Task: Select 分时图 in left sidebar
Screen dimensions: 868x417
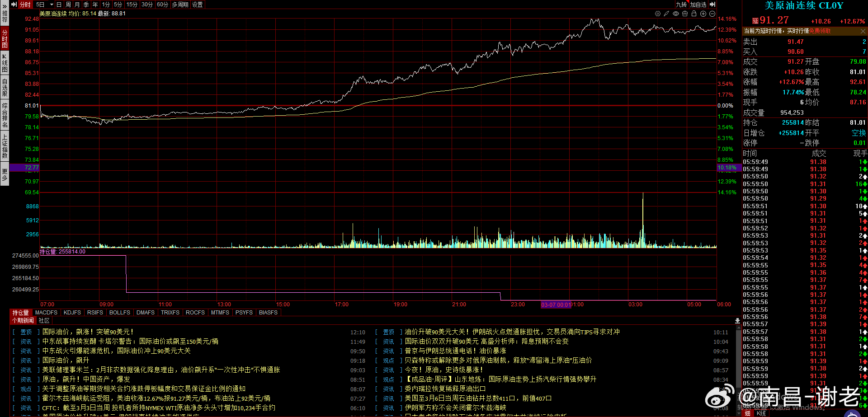Action: (x=5, y=38)
